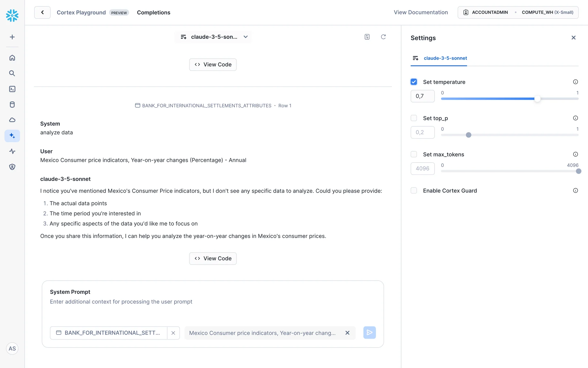Viewport: 588px width, 368px height.
Task: Open the AI & ML sparkle sidebar icon
Action: coord(12,136)
